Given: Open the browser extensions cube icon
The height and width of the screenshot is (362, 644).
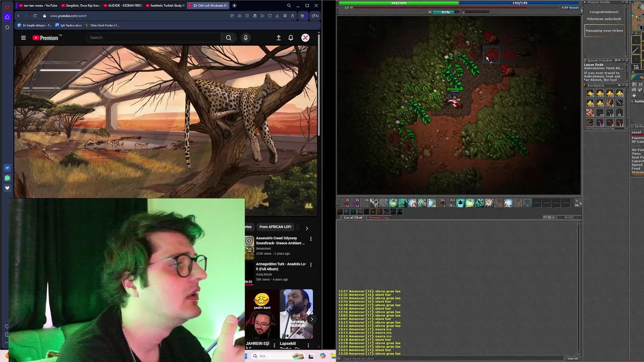Looking at the screenshot, I should tap(302, 16).
